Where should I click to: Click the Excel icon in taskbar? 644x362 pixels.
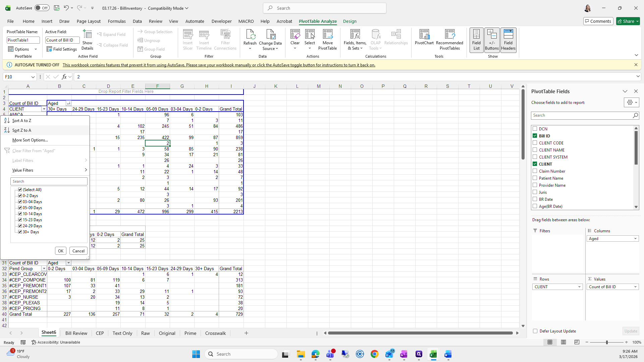coord(433,354)
